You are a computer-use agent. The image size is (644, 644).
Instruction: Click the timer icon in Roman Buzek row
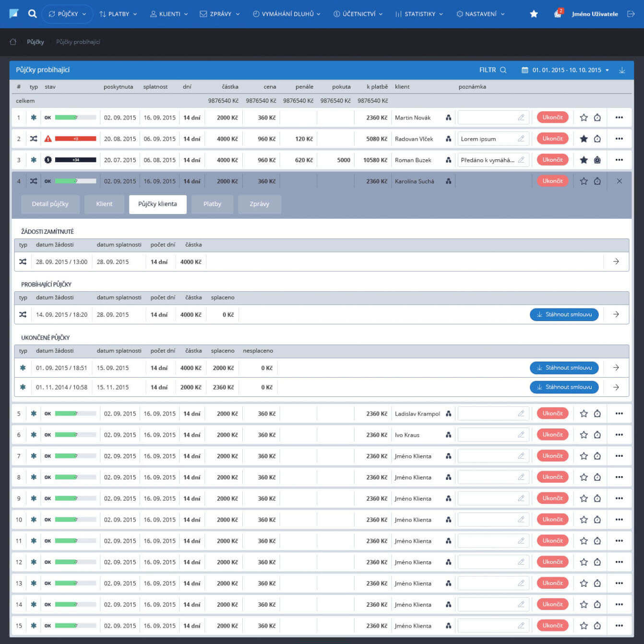coord(597,160)
